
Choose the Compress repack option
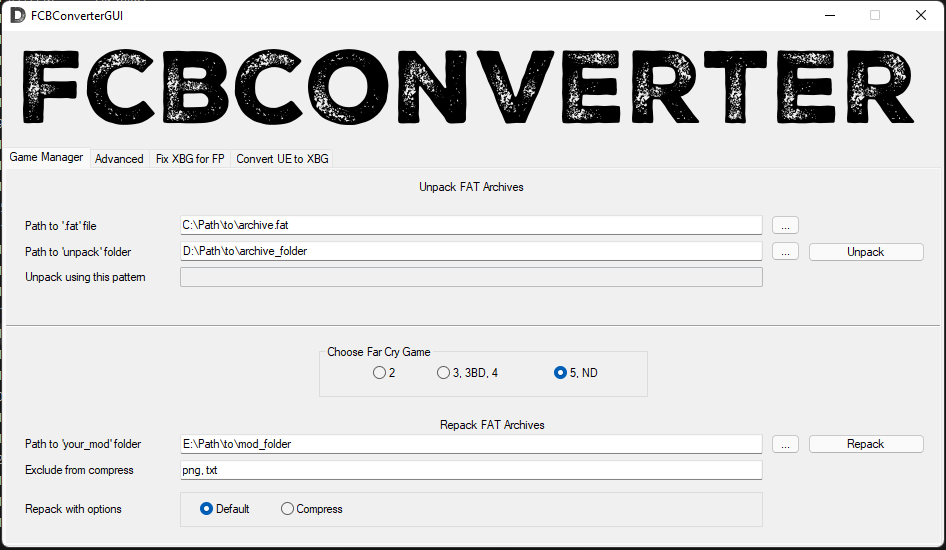[311, 509]
